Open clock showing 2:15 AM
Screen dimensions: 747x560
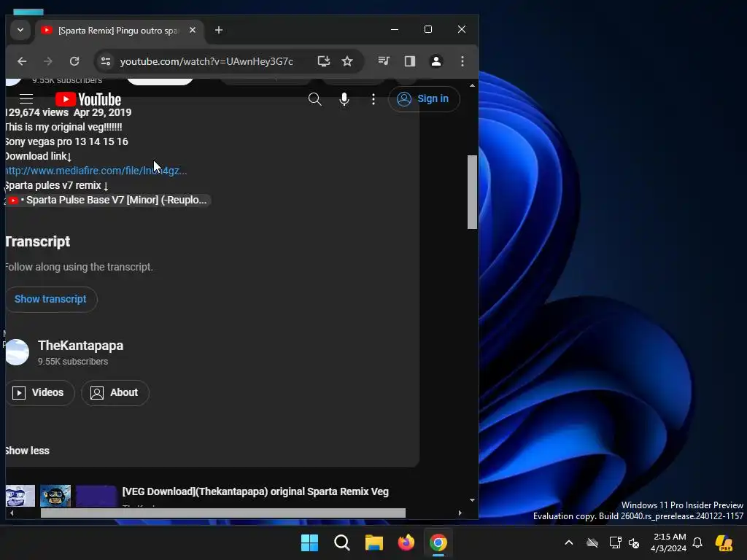pos(669,542)
